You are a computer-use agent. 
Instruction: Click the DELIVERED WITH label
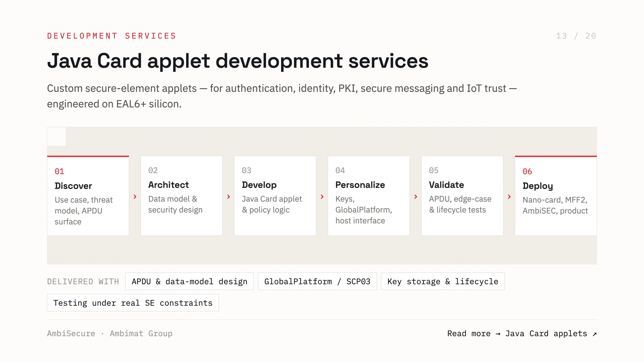pyautogui.click(x=83, y=282)
